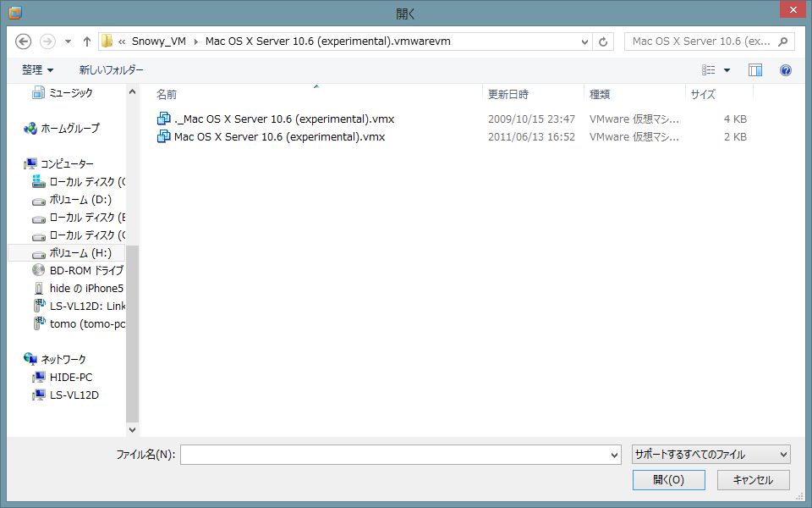This screenshot has height=508, width=812.
Task: Select ネットワーク in navigation pane
Action: pos(63,359)
